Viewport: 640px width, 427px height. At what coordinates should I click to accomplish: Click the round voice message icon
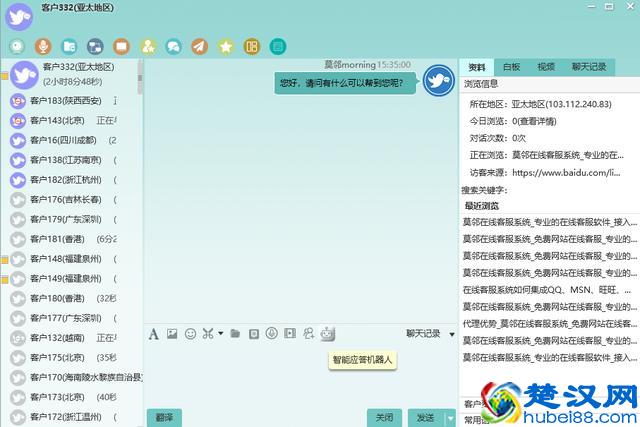pyautogui.click(x=271, y=334)
